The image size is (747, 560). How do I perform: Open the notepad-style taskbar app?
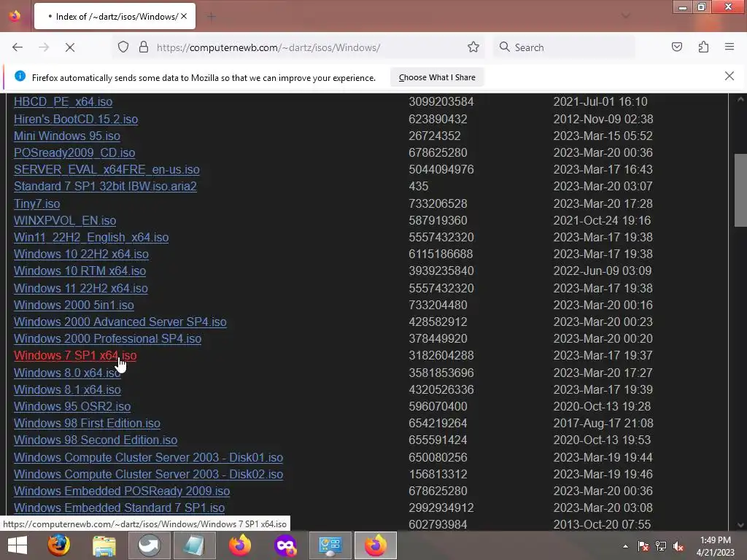point(194,545)
